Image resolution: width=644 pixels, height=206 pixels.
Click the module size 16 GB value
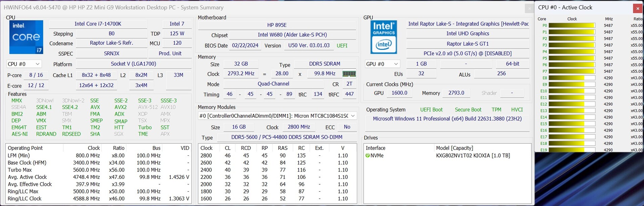coord(239,127)
